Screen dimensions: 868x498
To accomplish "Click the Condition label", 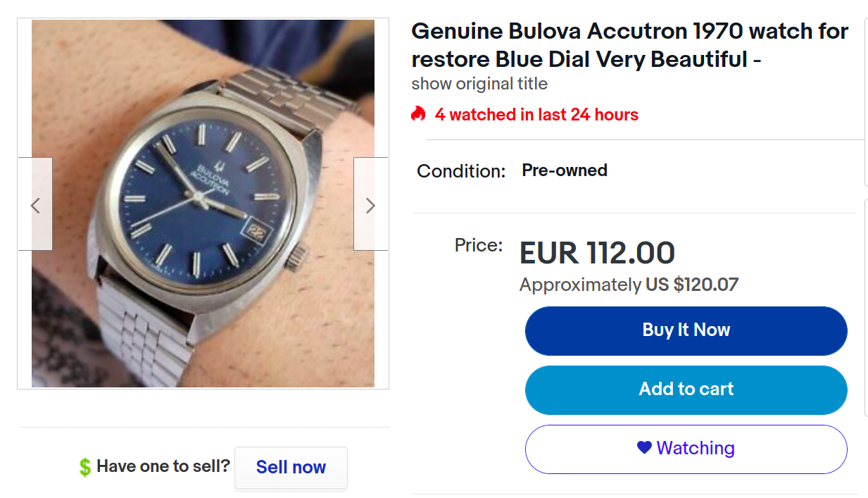I will pos(461,171).
